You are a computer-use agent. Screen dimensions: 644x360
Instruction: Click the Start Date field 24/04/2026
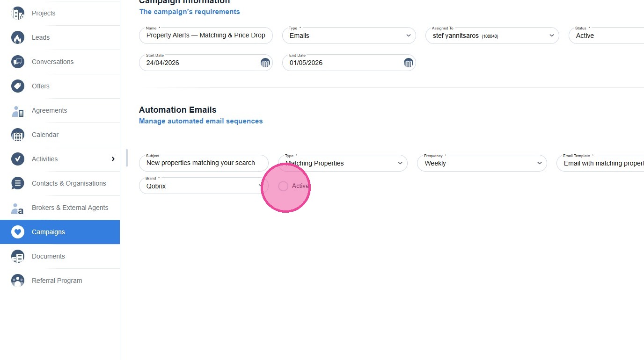[206, 63]
